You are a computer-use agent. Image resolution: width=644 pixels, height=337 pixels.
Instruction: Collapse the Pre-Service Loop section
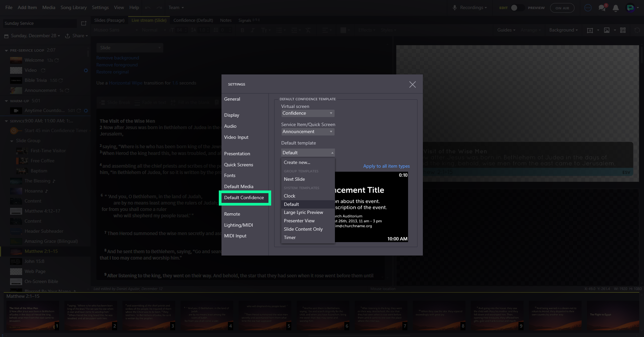[6, 50]
